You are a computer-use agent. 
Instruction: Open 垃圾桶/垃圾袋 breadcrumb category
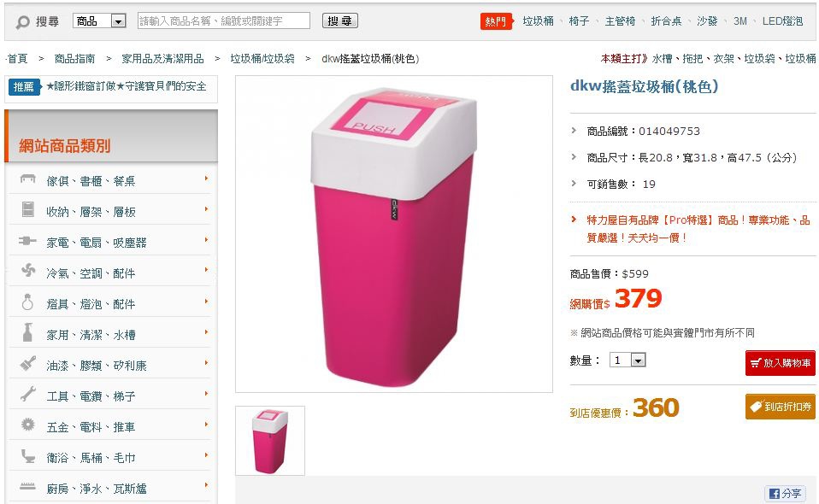click(262, 59)
